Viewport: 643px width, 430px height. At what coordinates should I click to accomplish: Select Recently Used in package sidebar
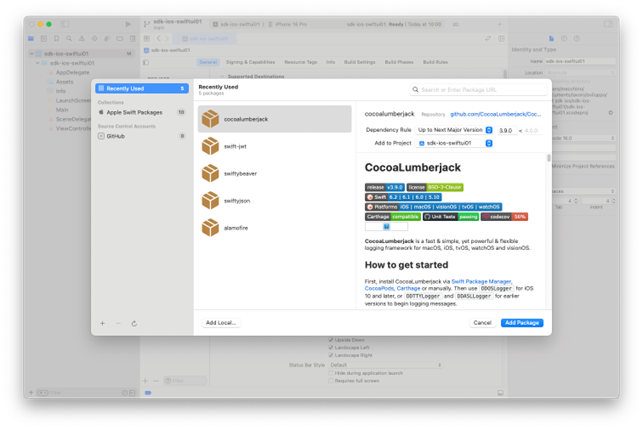(x=142, y=89)
